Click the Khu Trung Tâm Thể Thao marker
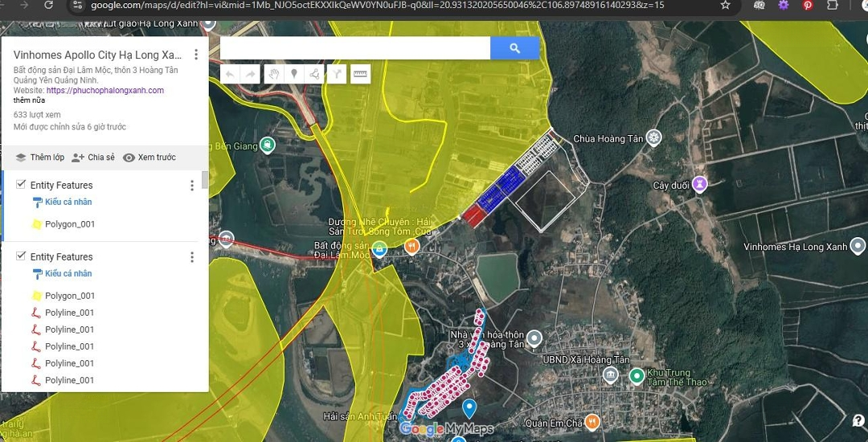Viewport: 868px width, 442px height. (637, 377)
